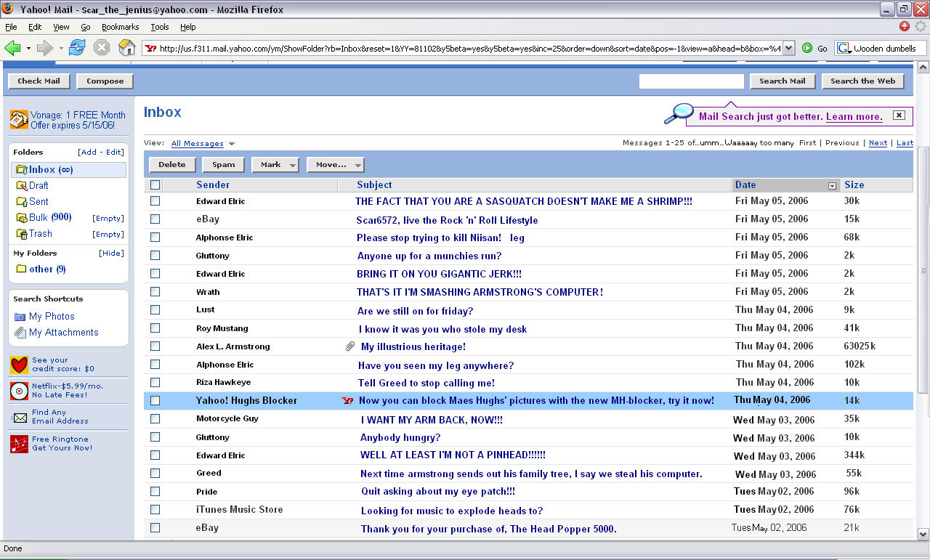Click the red Firefox update icon
This screenshot has width=930, height=560.
click(x=905, y=27)
